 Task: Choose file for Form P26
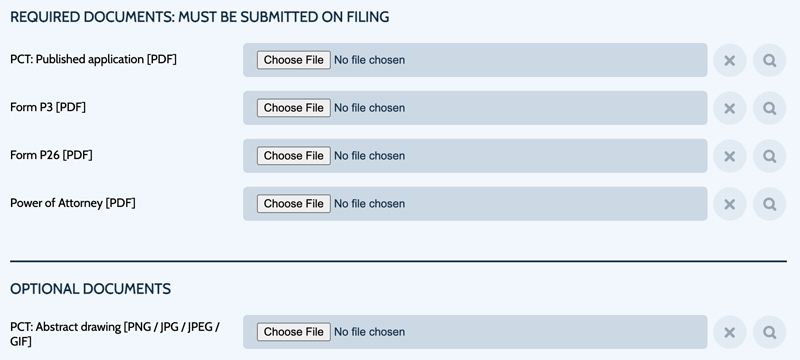click(x=293, y=156)
